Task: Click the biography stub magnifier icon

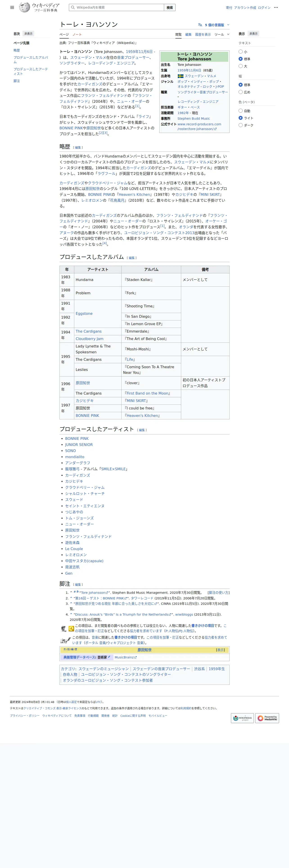Action: (x=71, y=628)
